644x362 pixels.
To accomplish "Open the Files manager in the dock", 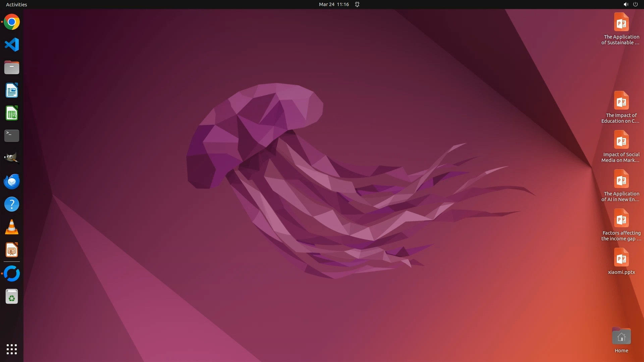I will [x=12, y=67].
